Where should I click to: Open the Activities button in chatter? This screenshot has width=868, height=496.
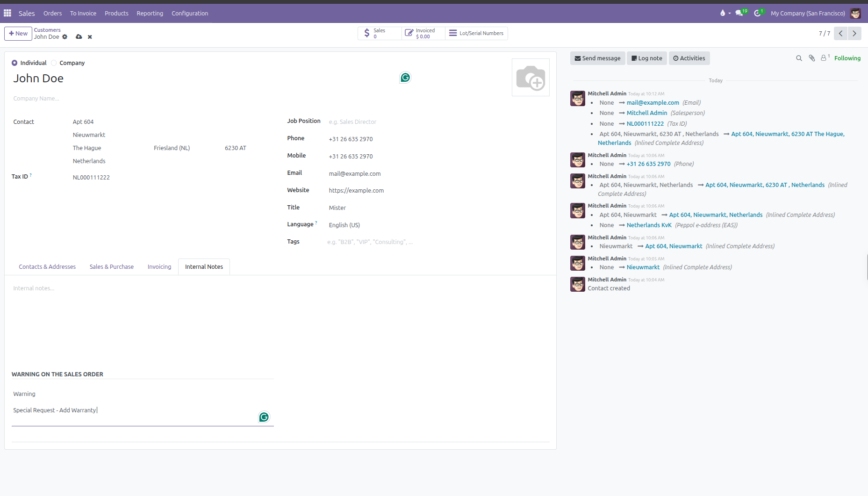[689, 58]
